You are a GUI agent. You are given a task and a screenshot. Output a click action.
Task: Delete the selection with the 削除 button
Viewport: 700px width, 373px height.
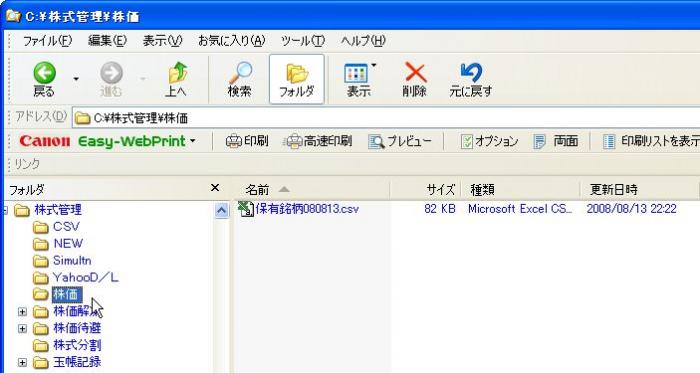tap(415, 79)
